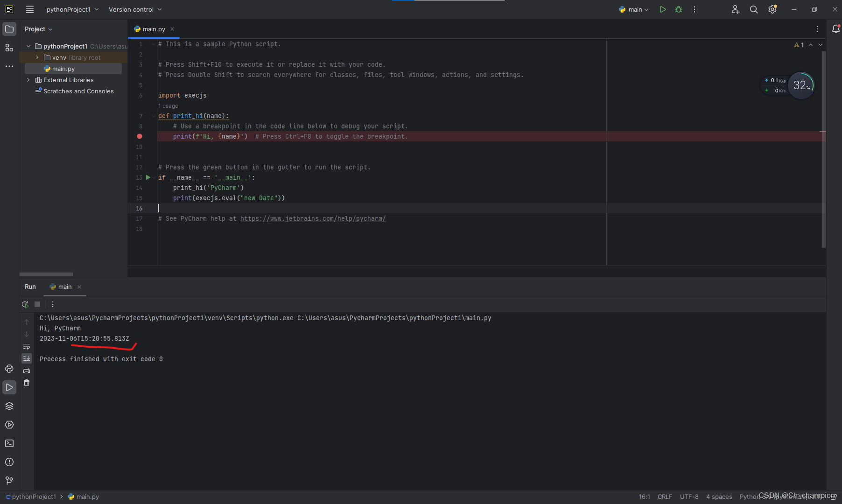Open editor tab options menu
Viewport: 842px width, 504px height.
[817, 29]
